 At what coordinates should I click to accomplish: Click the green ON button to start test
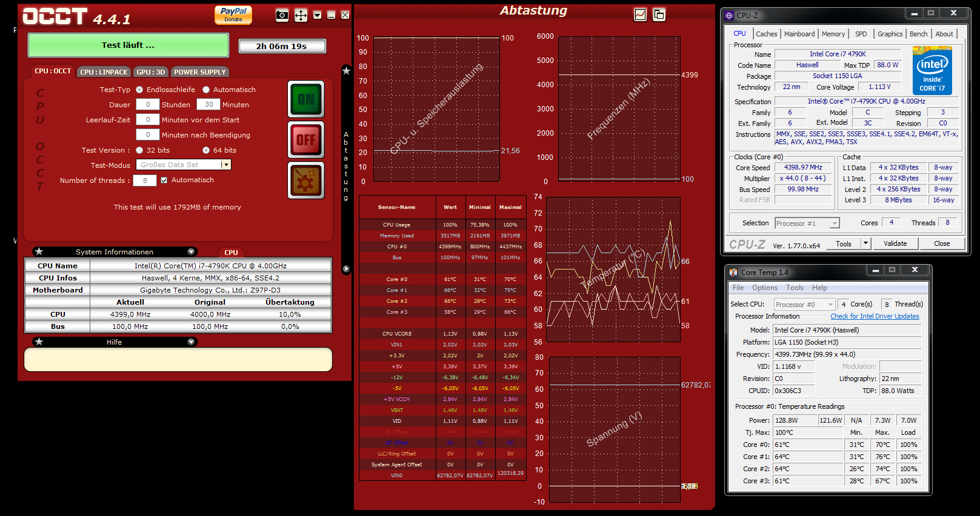[306, 99]
